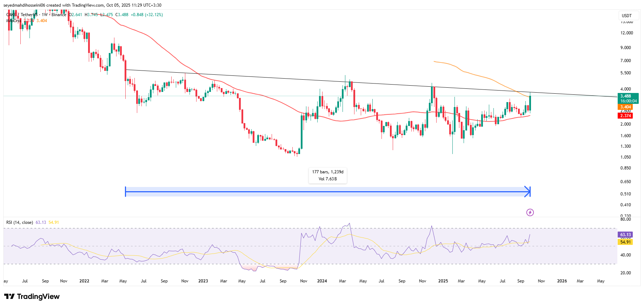The width and height of the screenshot is (644, 307).
Task: Select the RSI (14, close) indicator legend
Action: [x=20, y=222]
